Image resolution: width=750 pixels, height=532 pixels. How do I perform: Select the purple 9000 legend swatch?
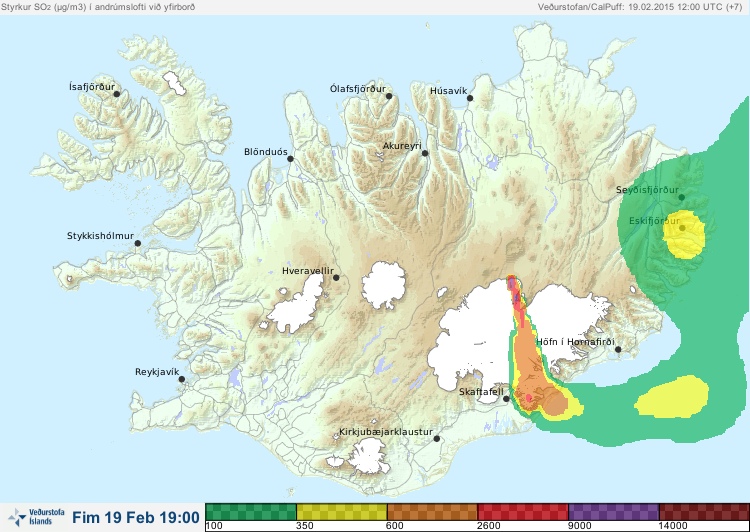(614, 512)
